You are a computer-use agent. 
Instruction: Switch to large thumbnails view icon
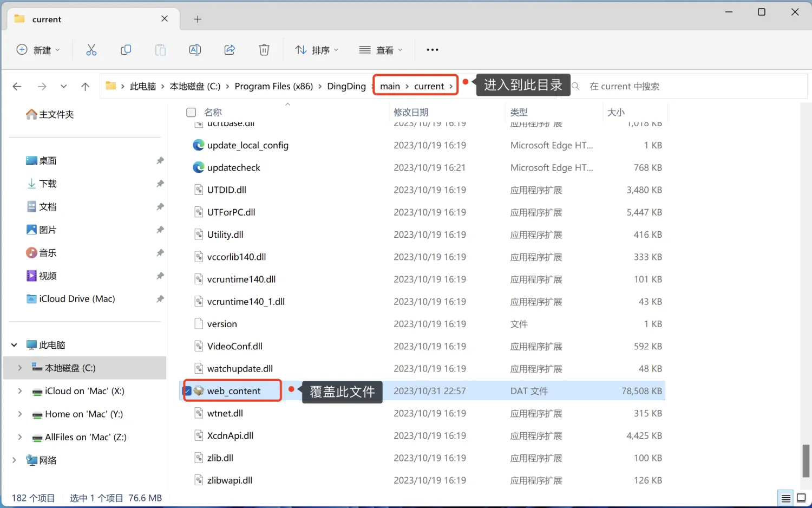pos(801,498)
